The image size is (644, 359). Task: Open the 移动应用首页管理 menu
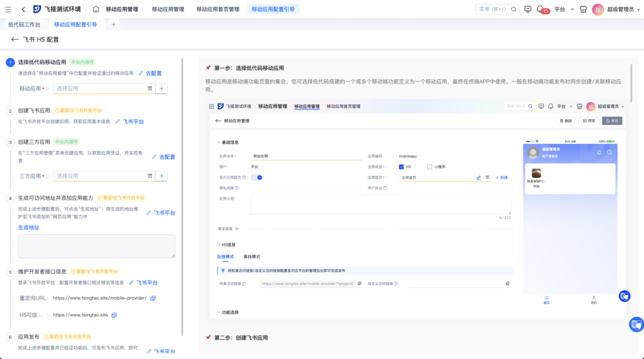pos(218,9)
